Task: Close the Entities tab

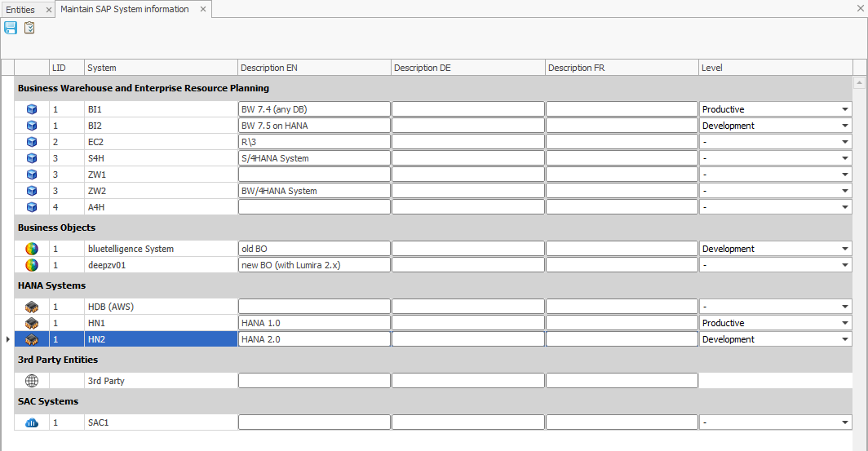Action: [48, 10]
